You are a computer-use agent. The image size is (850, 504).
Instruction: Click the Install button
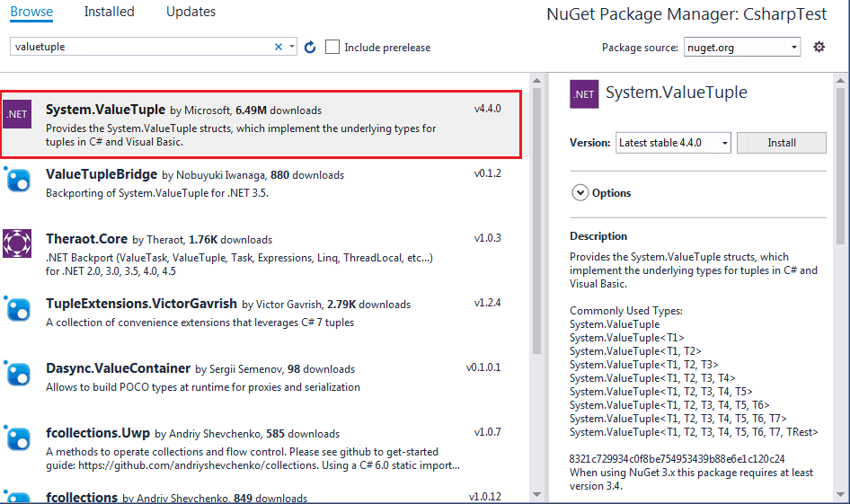tap(781, 143)
